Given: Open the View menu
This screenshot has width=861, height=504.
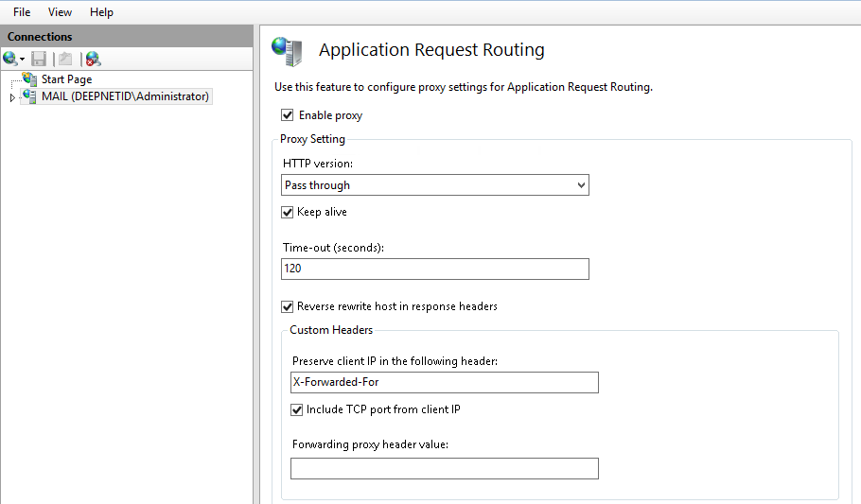Looking at the screenshot, I should (60, 12).
